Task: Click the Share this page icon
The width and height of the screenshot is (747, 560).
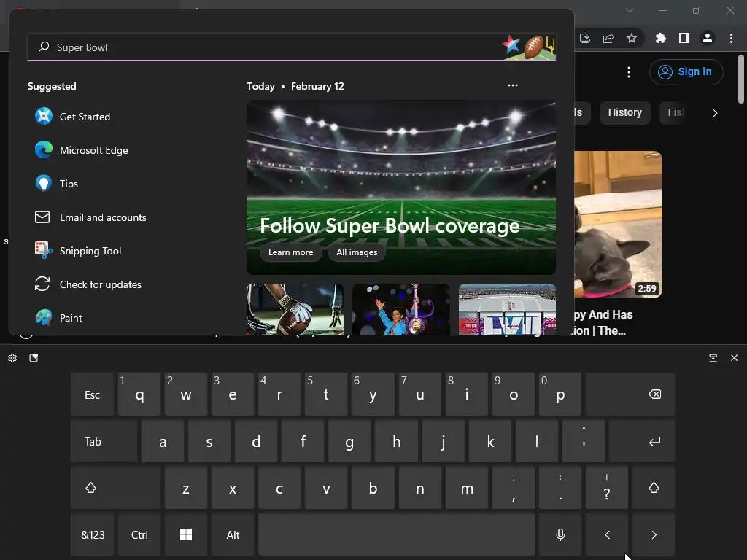Action: (x=608, y=38)
